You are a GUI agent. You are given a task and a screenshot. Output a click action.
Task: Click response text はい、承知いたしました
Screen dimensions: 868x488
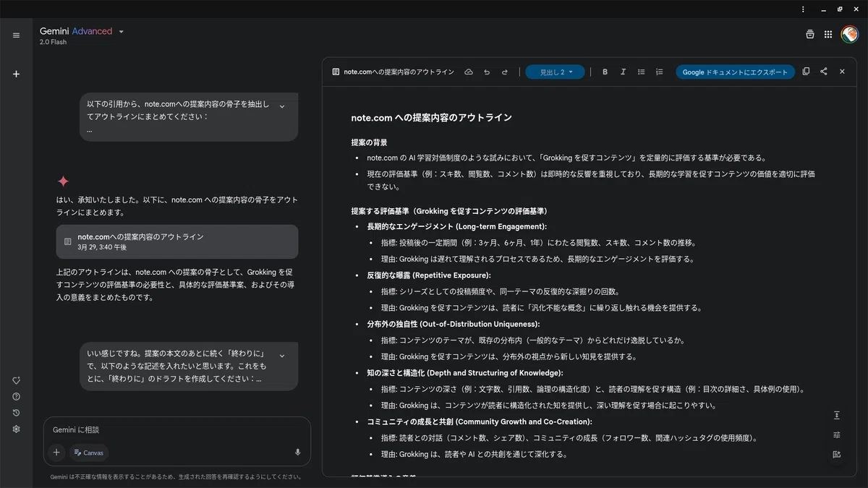[177, 206]
